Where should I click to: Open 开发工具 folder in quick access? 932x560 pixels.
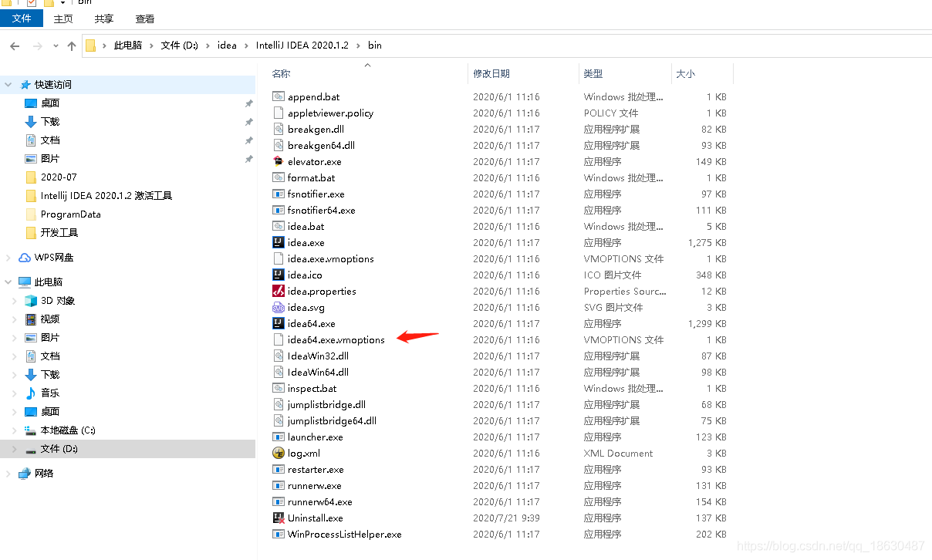pyautogui.click(x=59, y=232)
